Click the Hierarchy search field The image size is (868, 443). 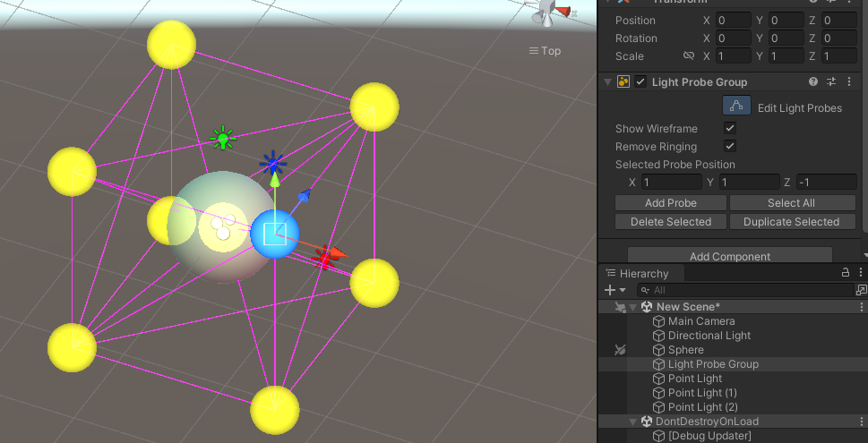pos(745,290)
